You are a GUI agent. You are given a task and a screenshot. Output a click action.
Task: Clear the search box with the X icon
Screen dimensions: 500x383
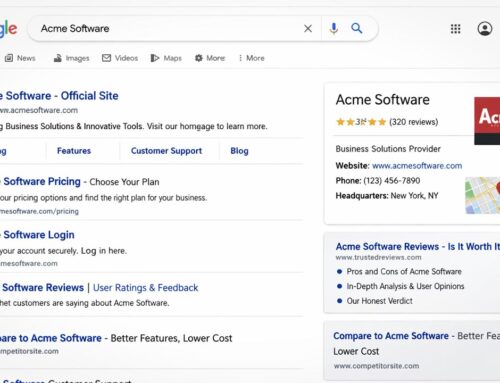[308, 29]
